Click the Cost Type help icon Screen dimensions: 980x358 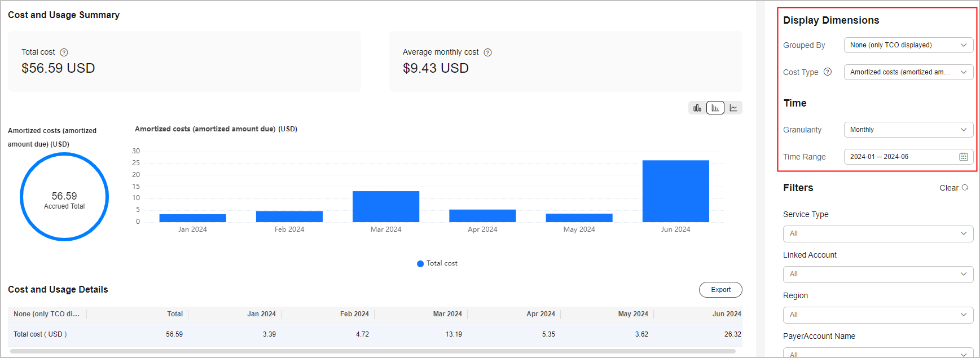click(828, 72)
